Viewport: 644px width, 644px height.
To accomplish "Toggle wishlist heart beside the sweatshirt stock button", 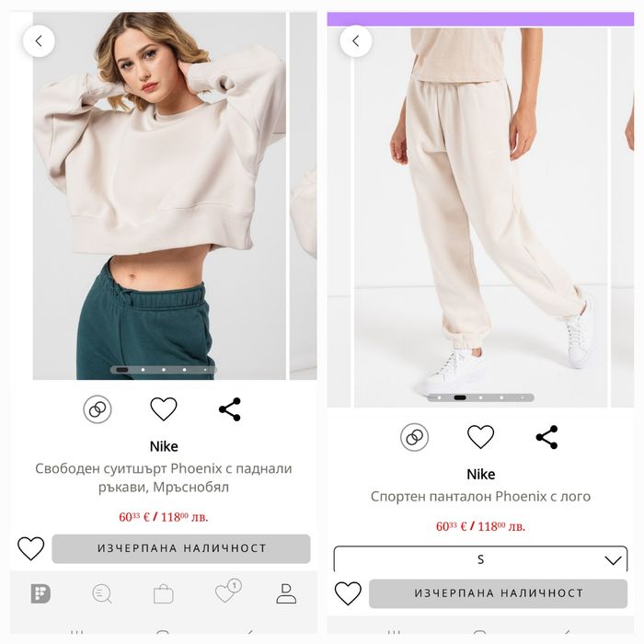I will click(30, 548).
